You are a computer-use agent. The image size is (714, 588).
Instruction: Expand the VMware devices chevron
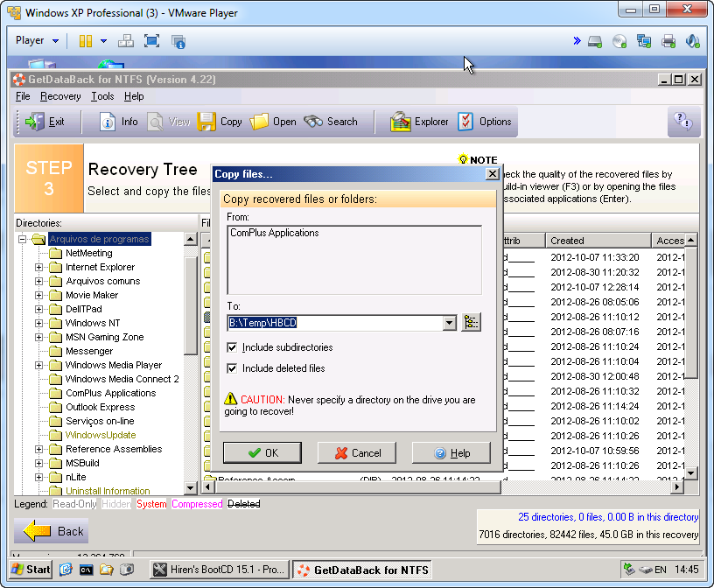tap(577, 41)
